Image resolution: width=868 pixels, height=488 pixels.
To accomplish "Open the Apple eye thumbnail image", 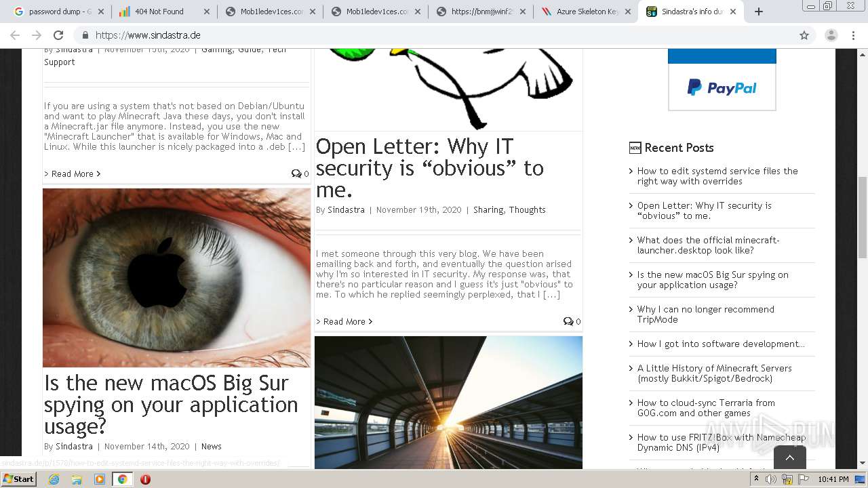I will 176,278.
